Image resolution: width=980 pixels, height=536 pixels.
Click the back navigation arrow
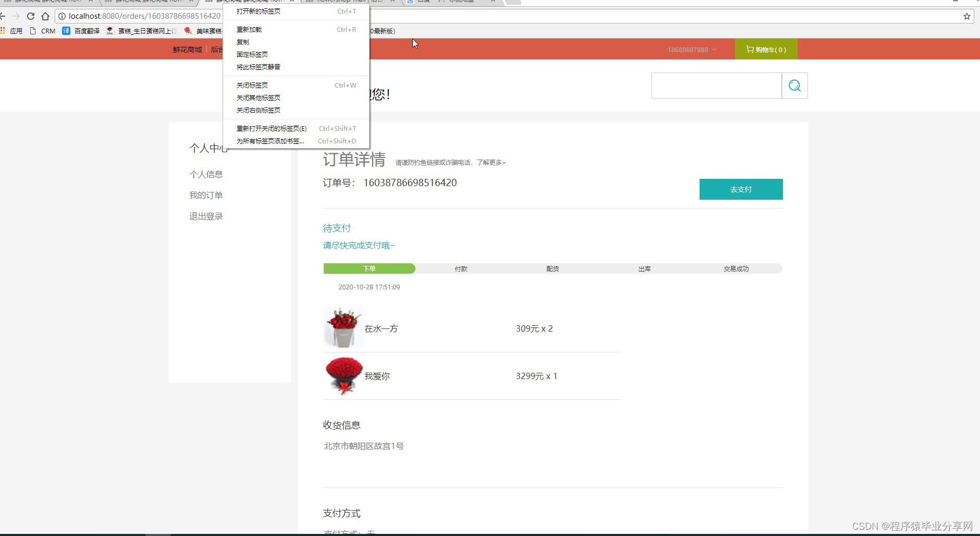(x=3, y=16)
